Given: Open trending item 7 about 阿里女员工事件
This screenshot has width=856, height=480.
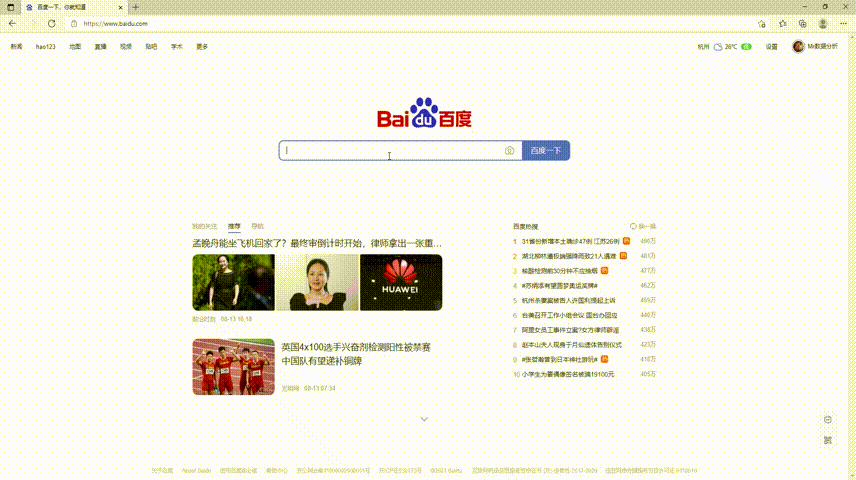Looking at the screenshot, I should (x=570, y=329).
